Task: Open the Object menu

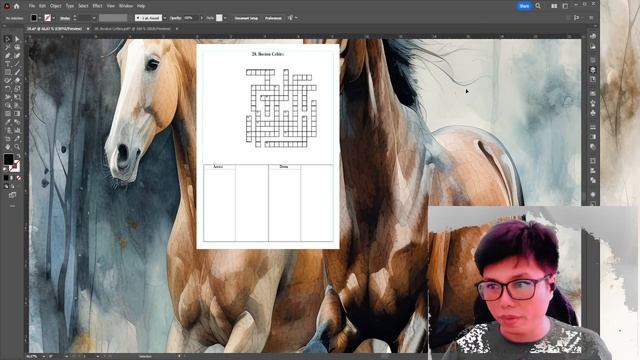Action: click(x=56, y=6)
